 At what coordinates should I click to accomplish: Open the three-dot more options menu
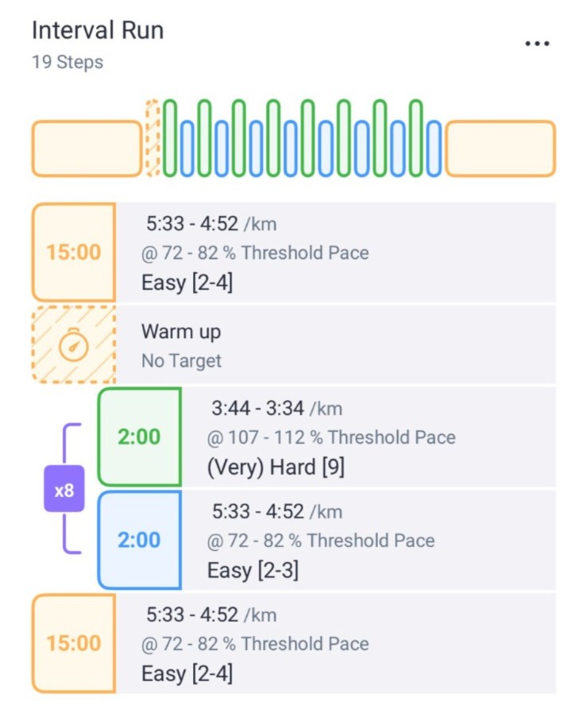(x=537, y=44)
